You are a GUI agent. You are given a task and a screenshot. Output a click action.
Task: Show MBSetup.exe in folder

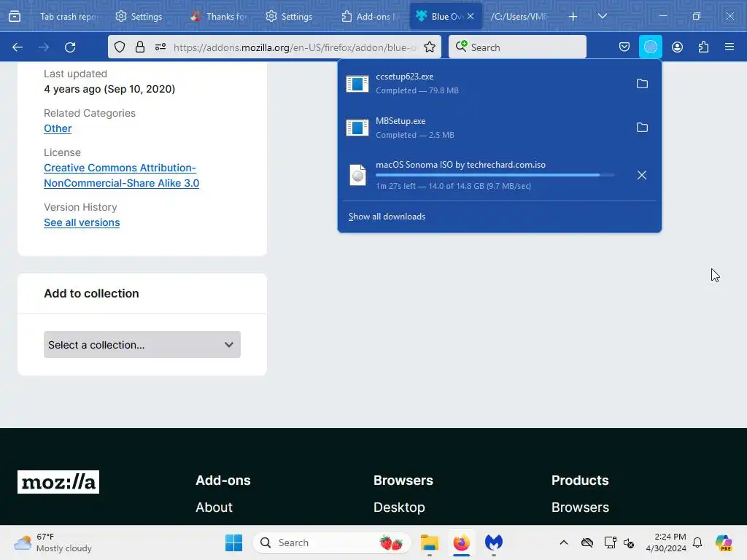tap(642, 128)
